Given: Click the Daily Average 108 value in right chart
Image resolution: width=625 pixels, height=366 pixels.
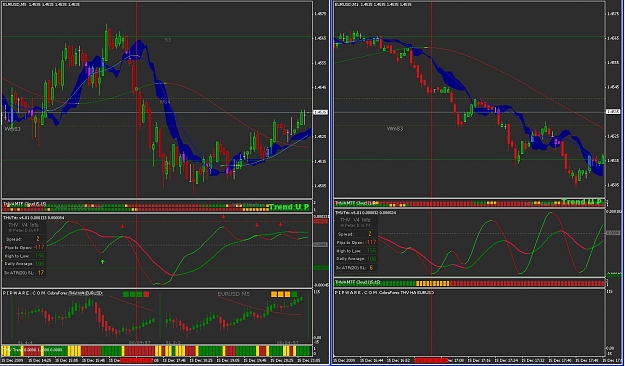Looking at the screenshot, I should coord(371,259).
